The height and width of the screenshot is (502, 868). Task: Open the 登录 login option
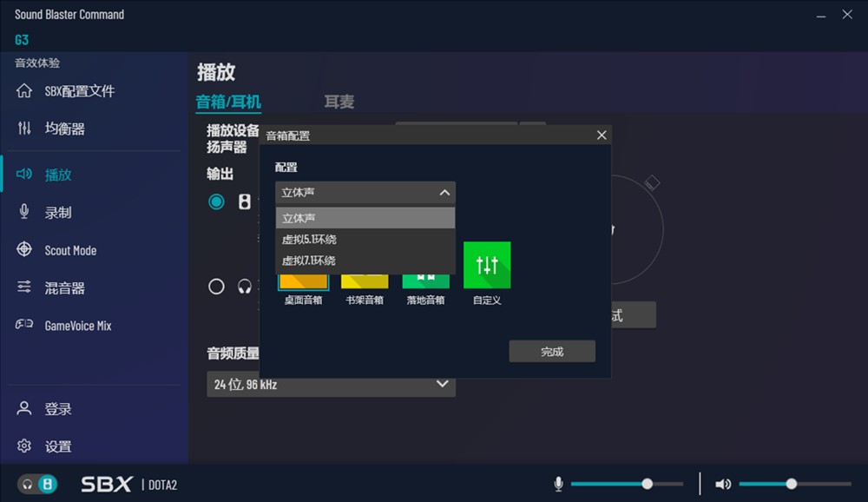pyautogui.click(x=54, y=408)
